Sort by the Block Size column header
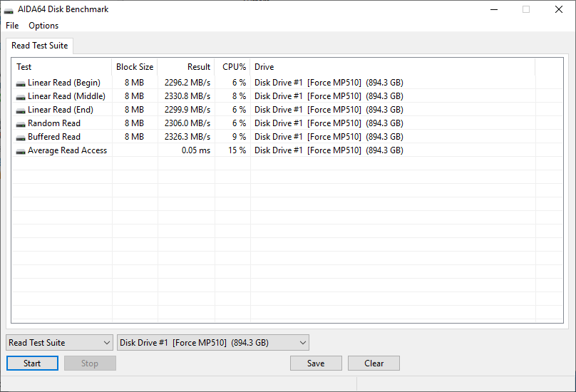The width and height of the screenshot is (576, 392). coord(135,67)
